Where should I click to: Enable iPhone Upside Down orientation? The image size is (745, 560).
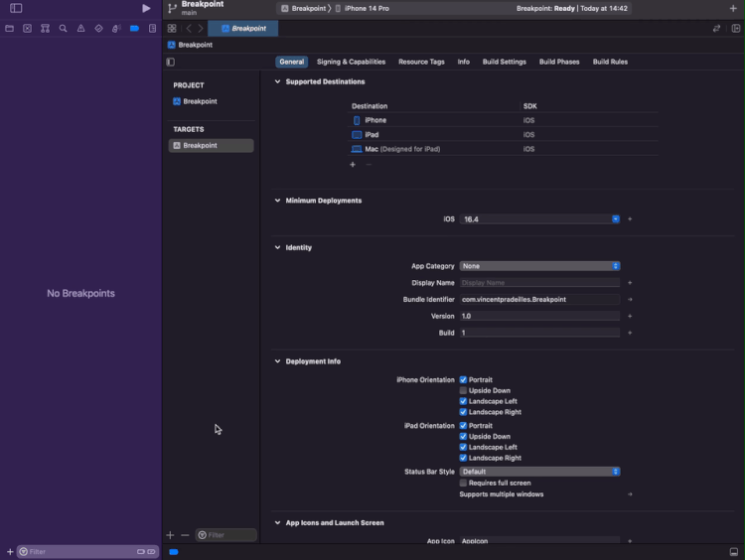[463, 390]
